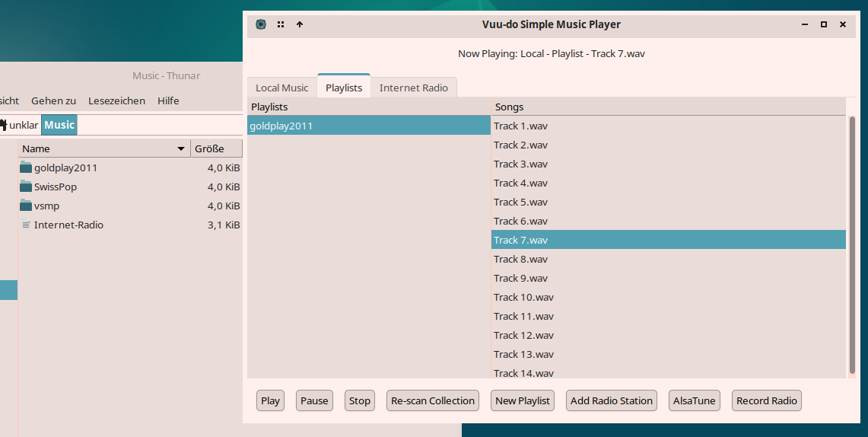Click the four-dot grid icon in the title bar
The height and width of the screenshot is (437, 868).
[x=281, y=24]
